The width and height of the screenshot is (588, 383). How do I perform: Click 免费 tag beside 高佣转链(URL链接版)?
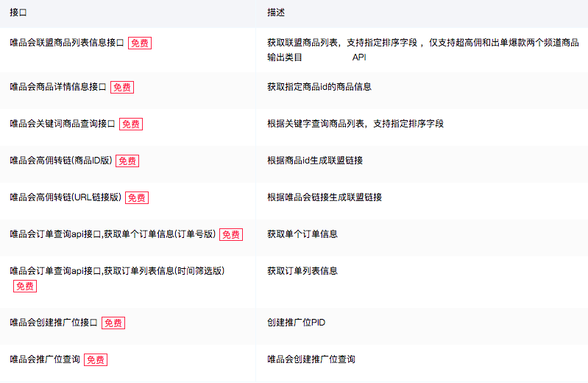pyautogui.click(x=137, y=198)
